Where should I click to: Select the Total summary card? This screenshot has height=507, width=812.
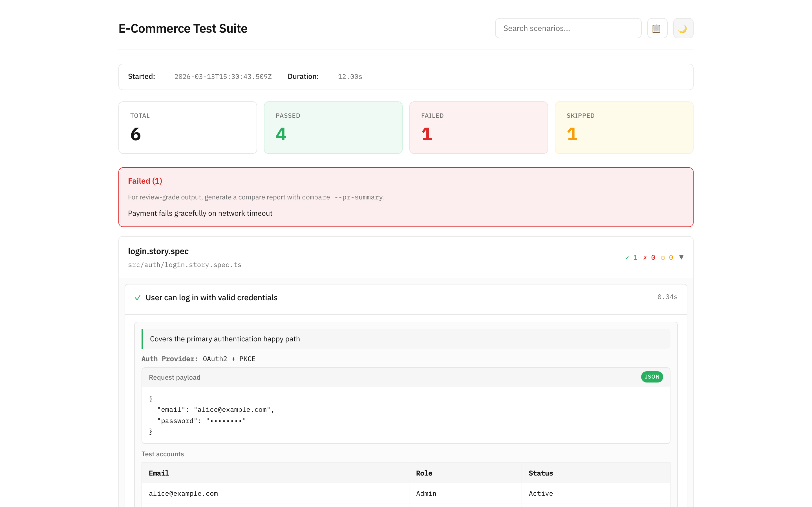pos(187,128)
